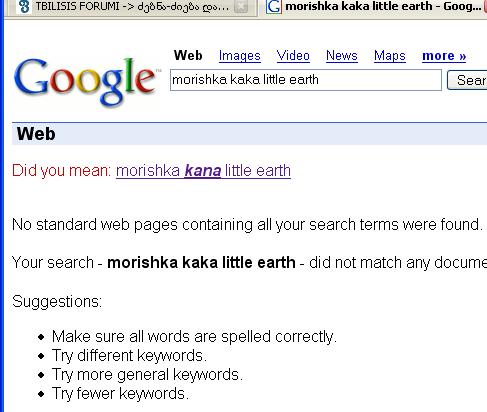Click the Google favicon in second tab
The width and height of the screenshot is (487, 412).
274,7
